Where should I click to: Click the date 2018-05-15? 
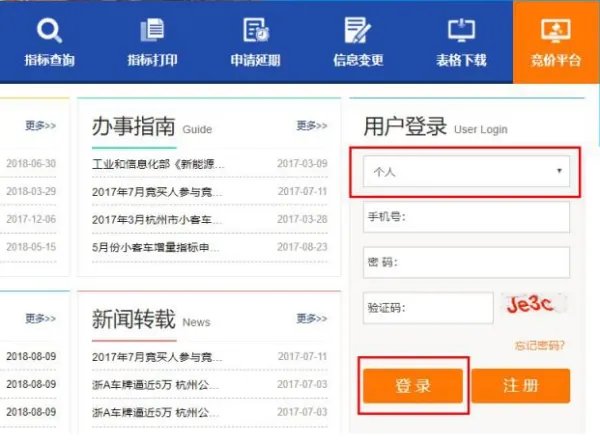(31, 247)
